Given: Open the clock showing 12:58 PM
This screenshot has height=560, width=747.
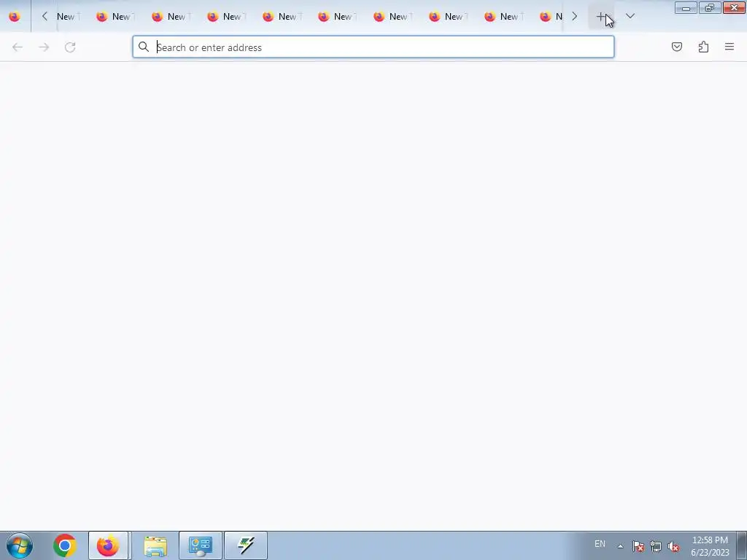Looking at the screenshot, I should (710, 545).
